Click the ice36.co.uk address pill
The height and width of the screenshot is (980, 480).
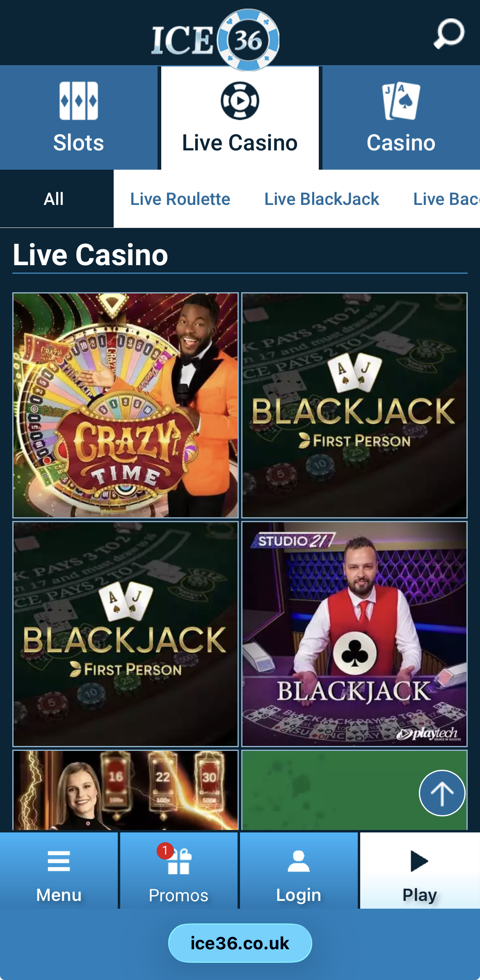(x=240, y=943)
